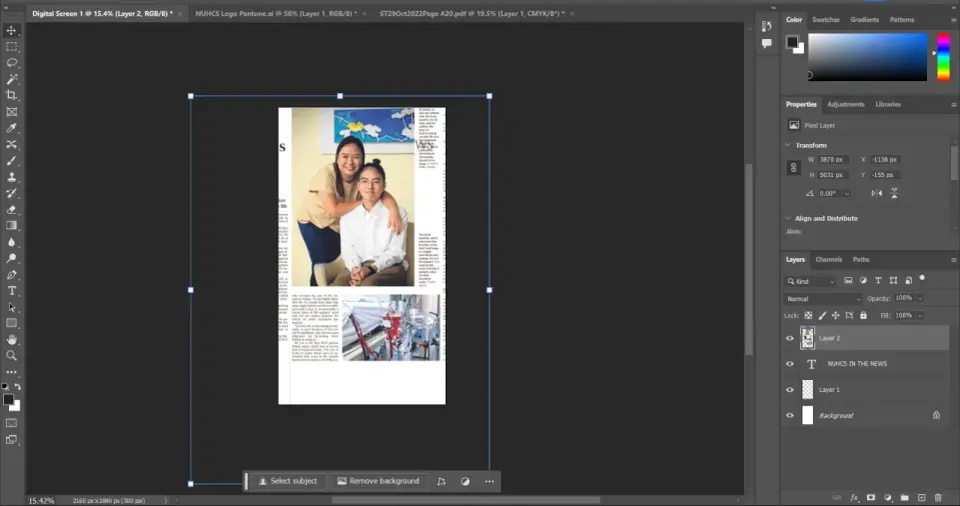Select the Horizontal Type tool
Viewport: 960px width, 506px height.
click(12, 291)
